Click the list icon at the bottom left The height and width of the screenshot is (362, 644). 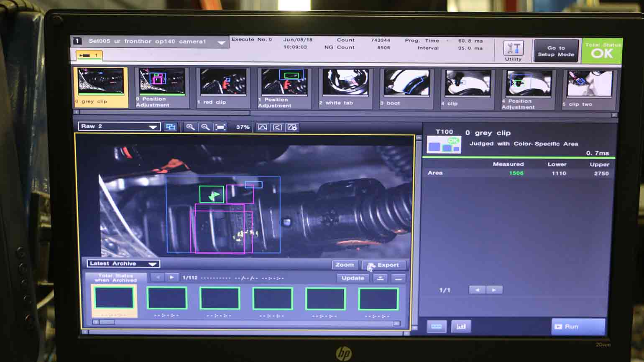pos(437,326)
